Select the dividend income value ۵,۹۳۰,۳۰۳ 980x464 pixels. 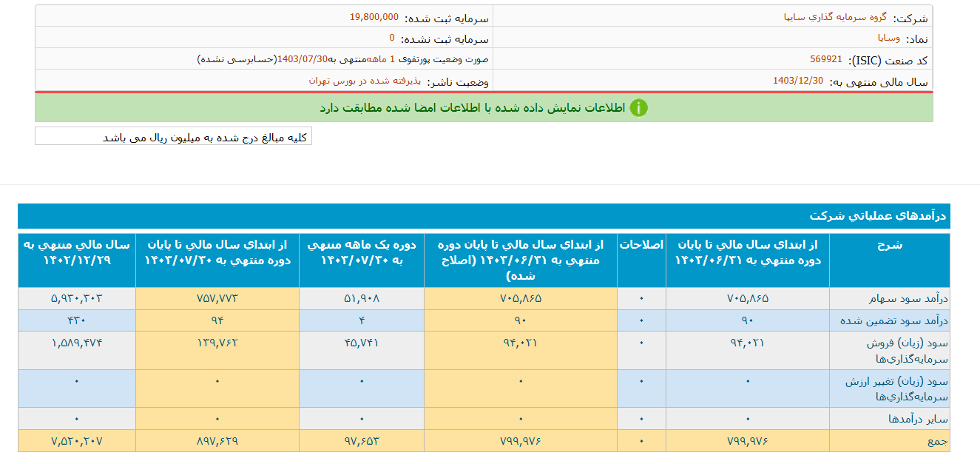(76, 298)
